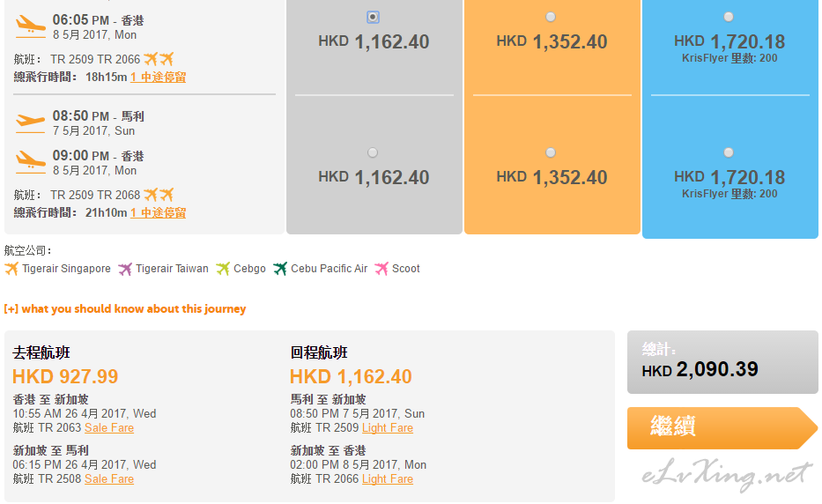Click the 09:00 PM landing plane icon
822x504 pixels.
click(x=31, y=163)
